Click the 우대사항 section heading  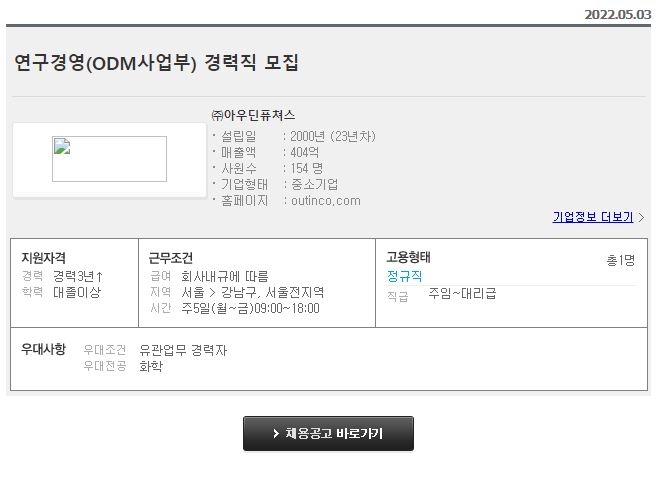44,349
